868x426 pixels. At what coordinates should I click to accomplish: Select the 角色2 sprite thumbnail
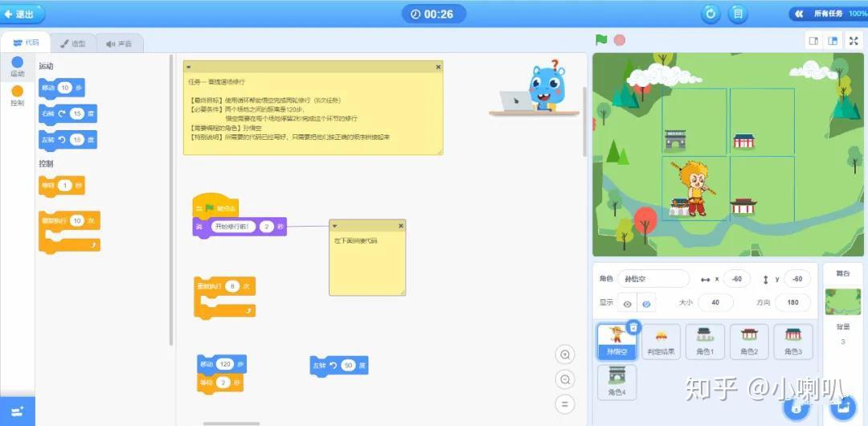[749, 342]
